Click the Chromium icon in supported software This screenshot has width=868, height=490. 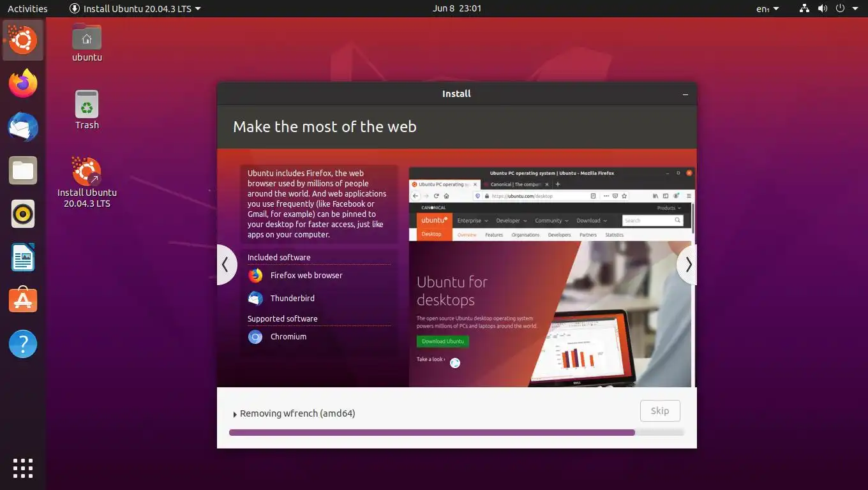click(x=255, y=337)
